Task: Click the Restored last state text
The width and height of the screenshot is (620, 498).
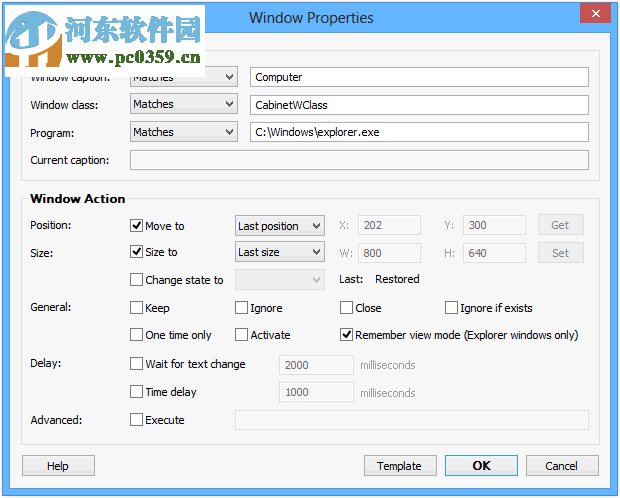Action: tap(397, 279)
